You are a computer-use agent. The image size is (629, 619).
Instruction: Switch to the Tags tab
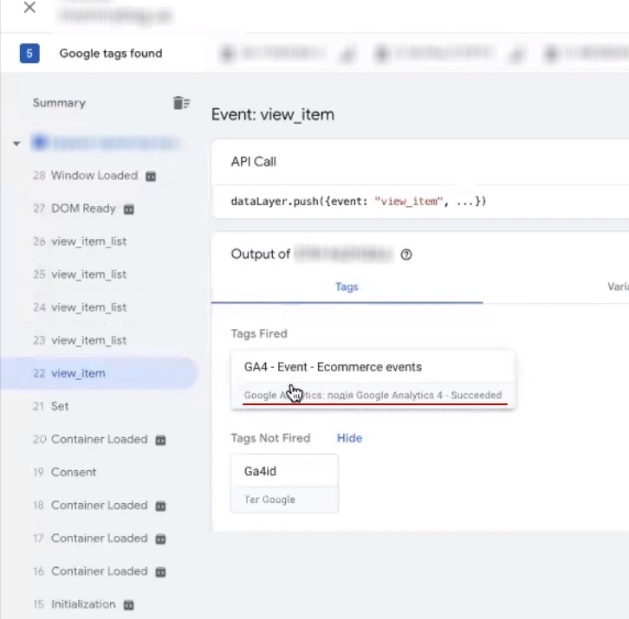(x=346, y=287)
